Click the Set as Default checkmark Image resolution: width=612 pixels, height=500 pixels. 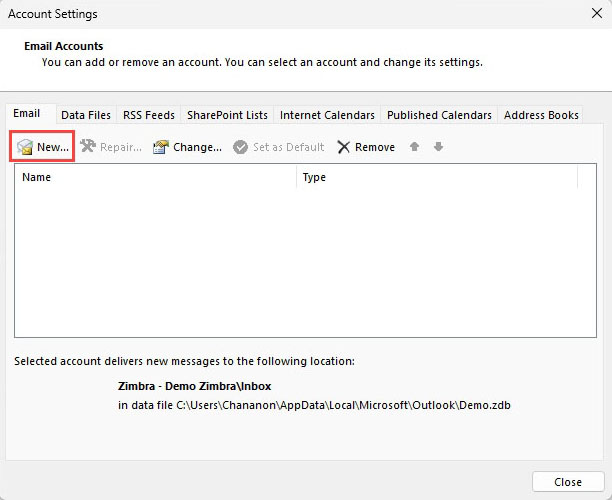pos(241,147)
